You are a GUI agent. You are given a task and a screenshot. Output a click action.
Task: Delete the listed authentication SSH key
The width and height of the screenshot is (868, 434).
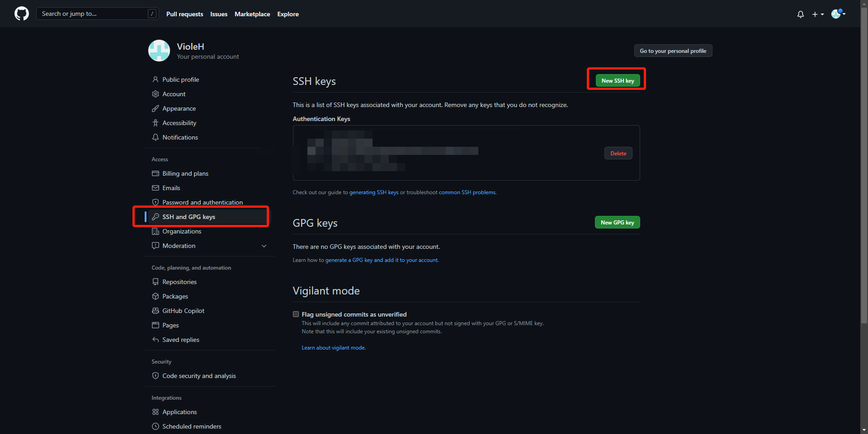point(618,153)
